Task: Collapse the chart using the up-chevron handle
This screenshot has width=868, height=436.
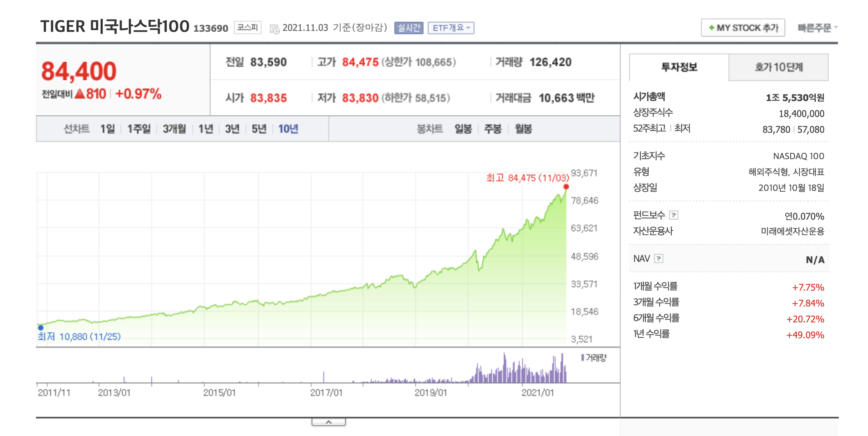Action: [x=329, y=422]
